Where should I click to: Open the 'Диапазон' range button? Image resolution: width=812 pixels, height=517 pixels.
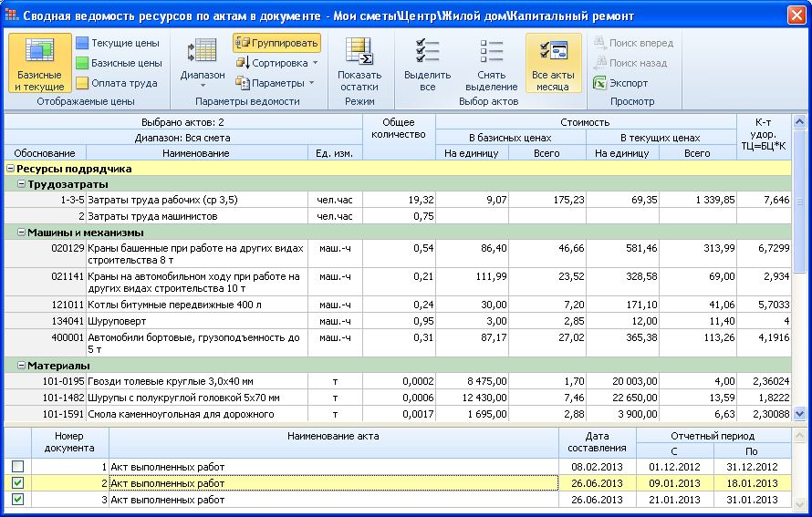point(203,63)
